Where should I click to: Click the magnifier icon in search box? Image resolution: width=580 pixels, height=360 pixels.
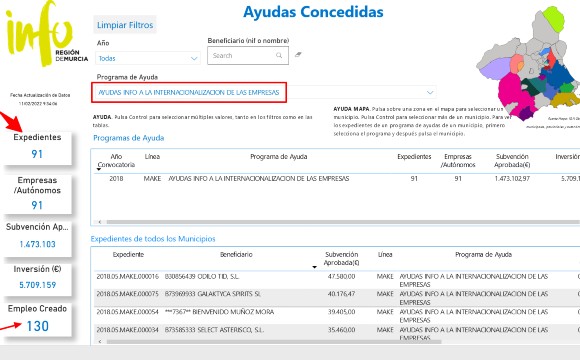point(279,55)
